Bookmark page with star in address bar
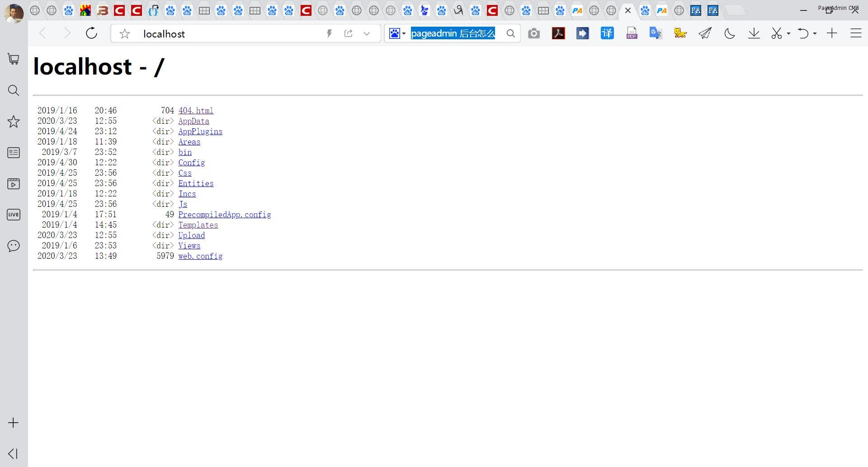The height and width of the screenshot is (467, 868). [125, 34]
